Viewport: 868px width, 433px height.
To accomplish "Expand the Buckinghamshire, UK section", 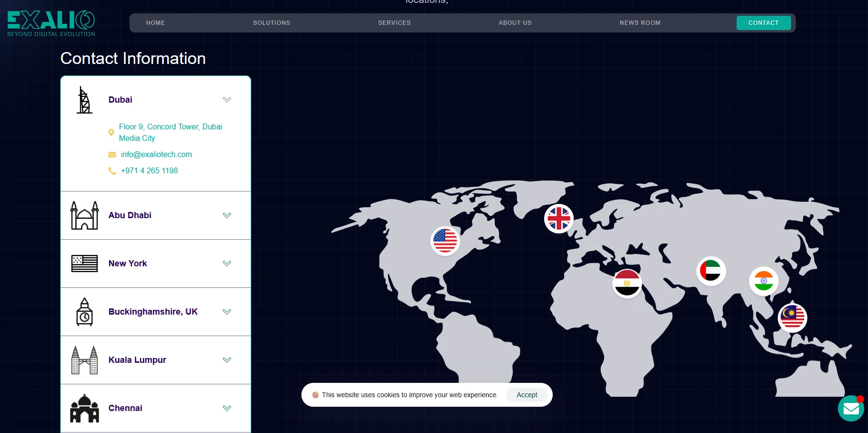I will [x=227, y=312].
